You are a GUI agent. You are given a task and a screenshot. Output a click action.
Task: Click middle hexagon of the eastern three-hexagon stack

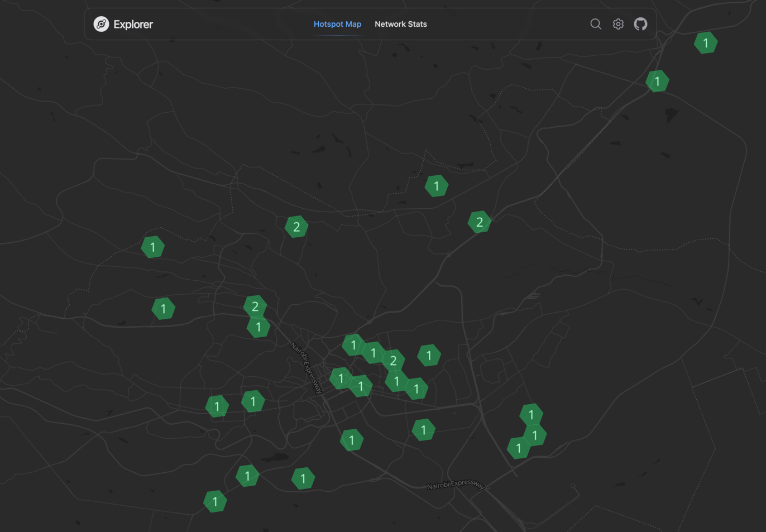(536, 435)
